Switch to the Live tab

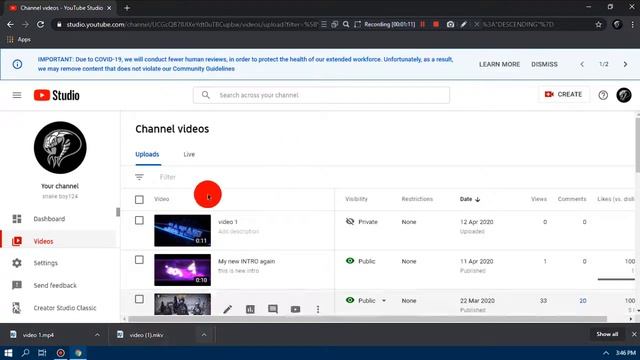(x=189, y=155)
